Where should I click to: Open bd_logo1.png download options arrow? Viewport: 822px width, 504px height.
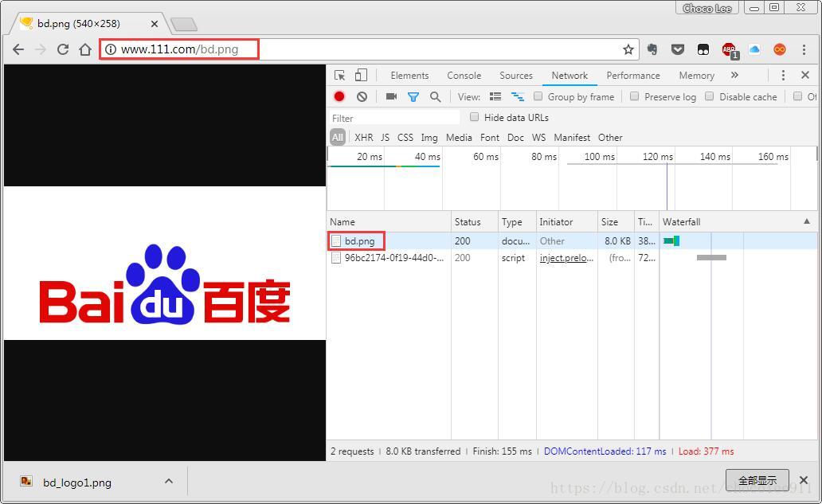pos(169,480)
